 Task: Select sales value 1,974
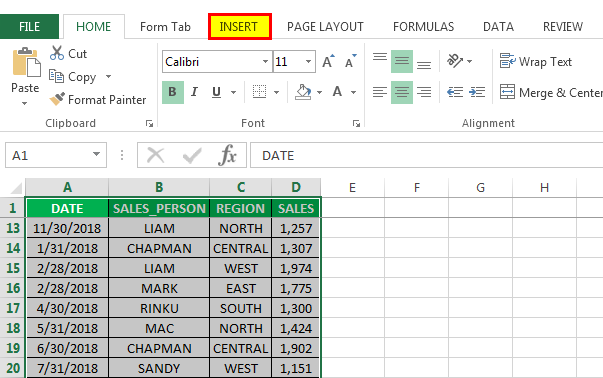coord(296,268)
